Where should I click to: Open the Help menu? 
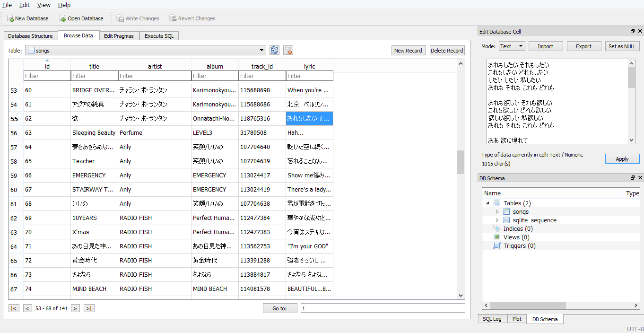coord(64,5)
